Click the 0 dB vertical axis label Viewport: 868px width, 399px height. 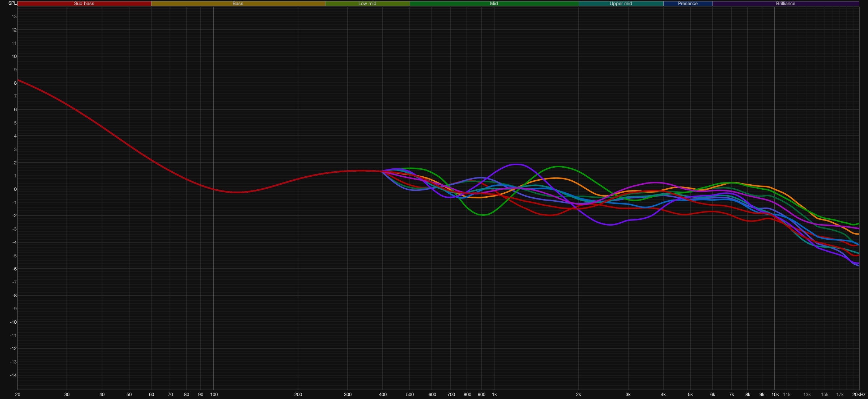click(x=15, y=189)
